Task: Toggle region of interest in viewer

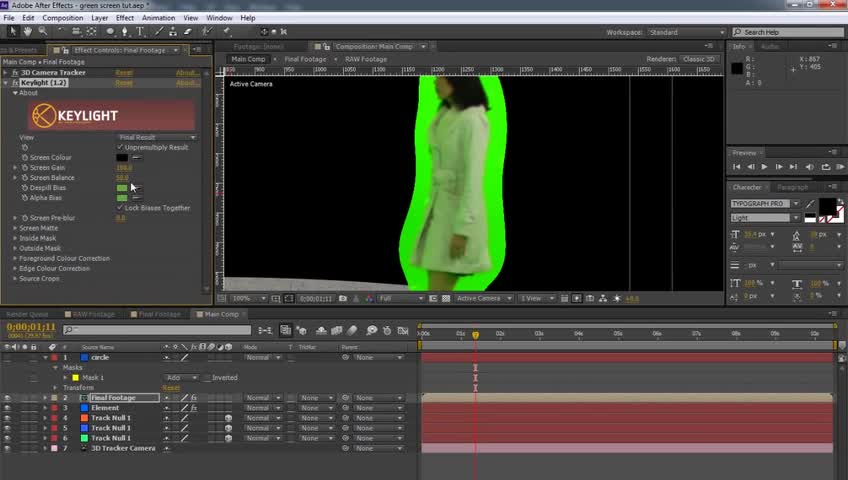Action: tap(433, 298)
